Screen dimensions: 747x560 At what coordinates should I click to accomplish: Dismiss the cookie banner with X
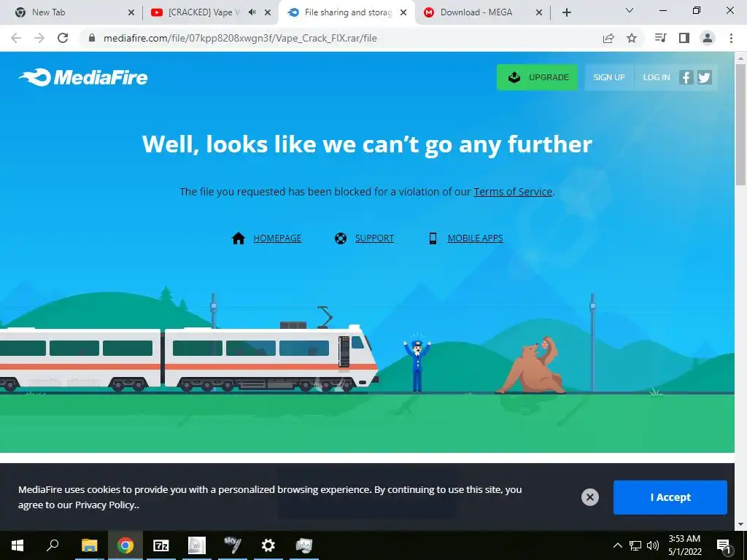click(x=589, y=497)
